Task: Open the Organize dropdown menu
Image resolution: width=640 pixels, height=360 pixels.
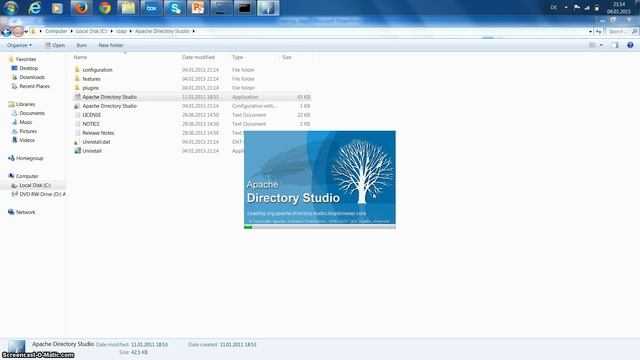Action: pyautogui.click(x=19, y=45)
